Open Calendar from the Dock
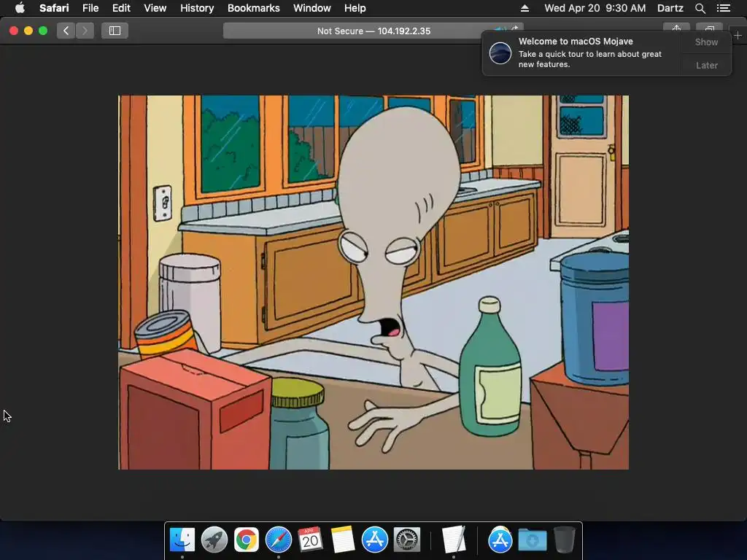 tap(310, 540)
